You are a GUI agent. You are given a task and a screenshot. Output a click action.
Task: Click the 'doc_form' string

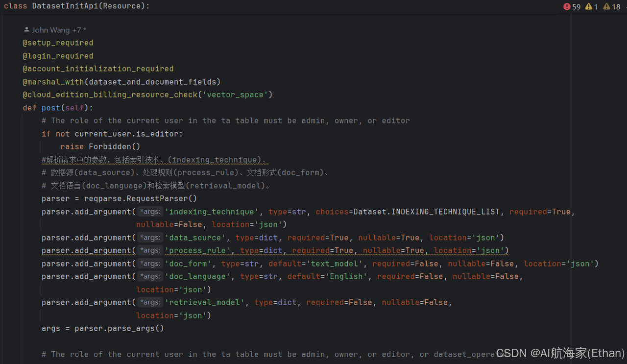[x=188, y=264]
